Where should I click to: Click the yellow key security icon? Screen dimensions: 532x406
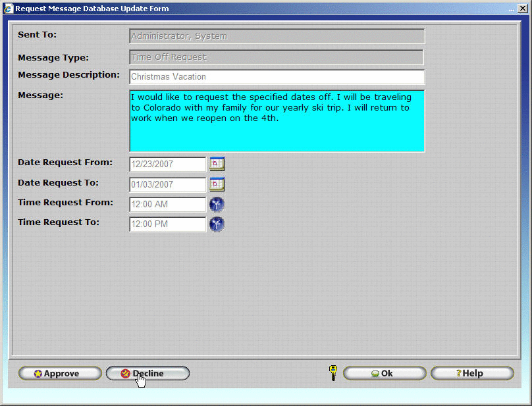click(x=332, y=373)
